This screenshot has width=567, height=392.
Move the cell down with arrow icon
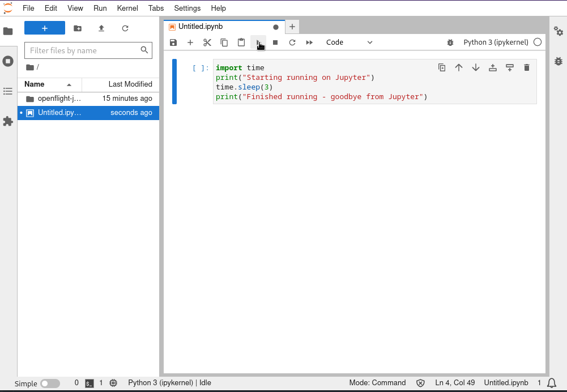coord(476,67)
